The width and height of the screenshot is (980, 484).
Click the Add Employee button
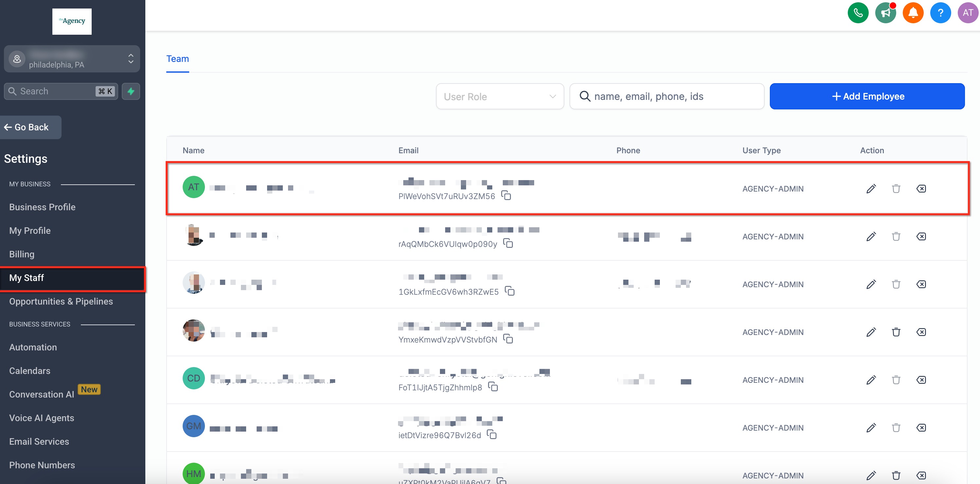point(867,96)
